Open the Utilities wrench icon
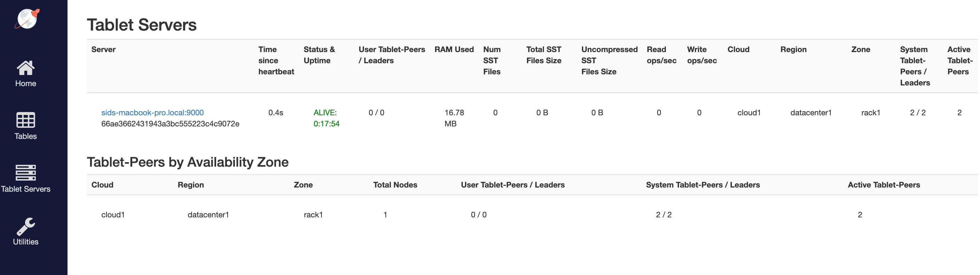980x275 pixels. [x=25, y=226]
